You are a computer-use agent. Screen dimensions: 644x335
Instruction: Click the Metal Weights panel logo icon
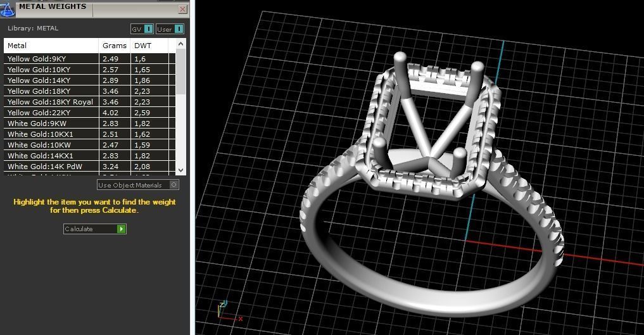tap(7, 9)
